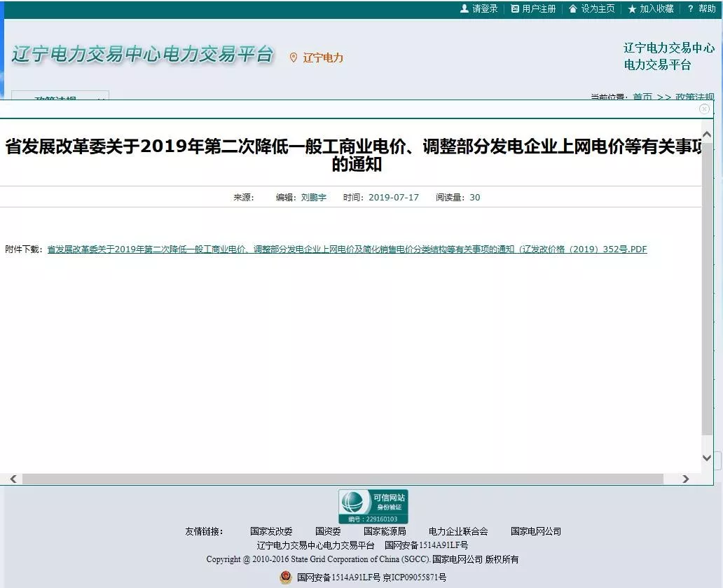This screenshot has width=723, height=588.
Task: Click the 可信网站 verification badge
Action: pyautogui.click(x=373, y=507)
